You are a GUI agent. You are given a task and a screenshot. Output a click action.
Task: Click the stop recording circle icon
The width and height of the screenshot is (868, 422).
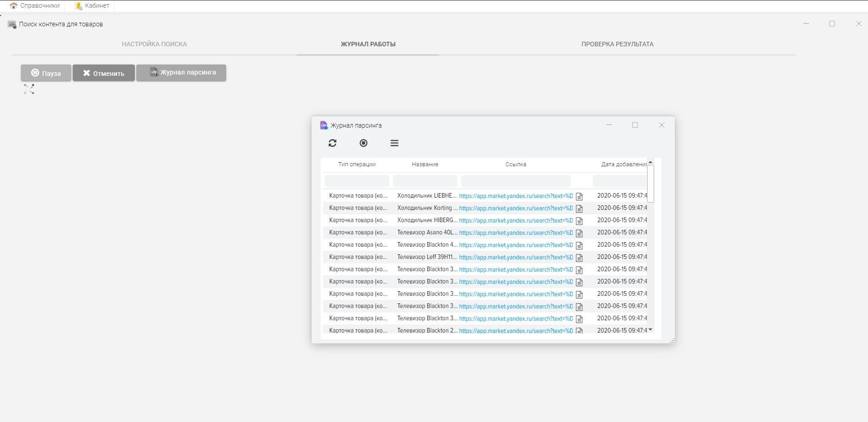click(363, 143)
